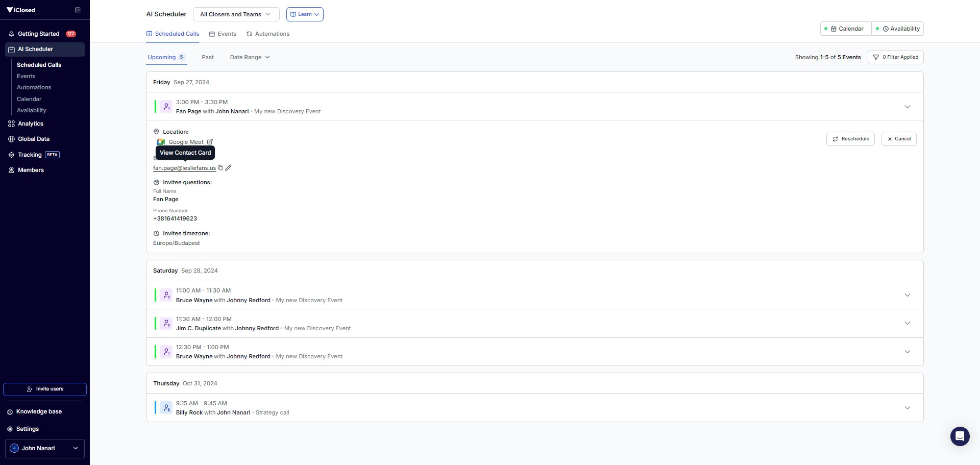Click the avatar icon of the Jim C. Duplicate call
The width and height of the screenshot is (980, 465).
coord(166,323)
